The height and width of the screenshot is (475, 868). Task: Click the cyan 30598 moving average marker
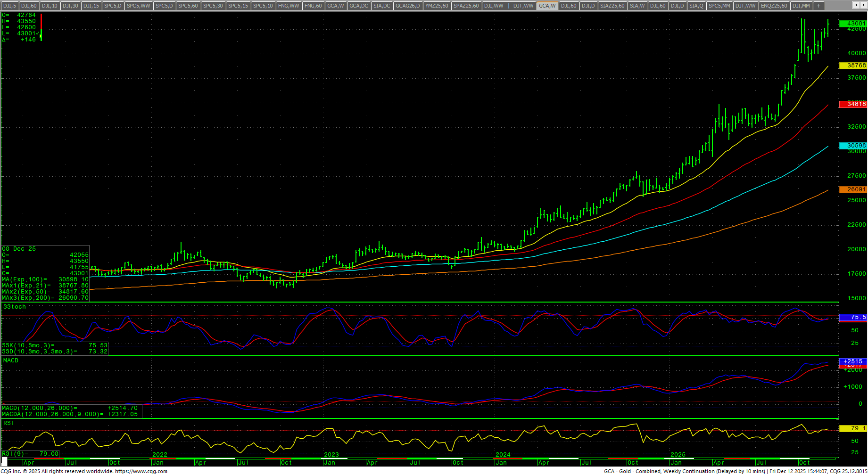(x=853, y=146)
